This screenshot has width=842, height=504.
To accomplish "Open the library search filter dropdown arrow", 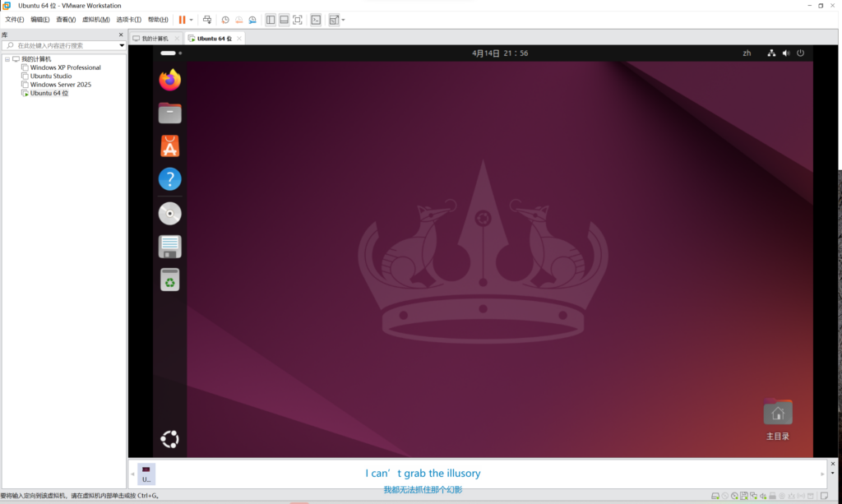I will pyautogui.click(x=122, y=45).
